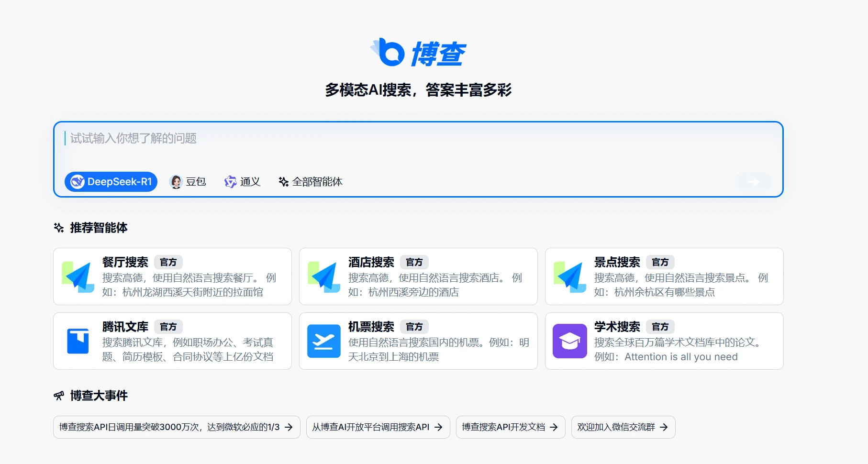
Task: Open the 机票搜索 agent card title
Action: coord(371,327)
